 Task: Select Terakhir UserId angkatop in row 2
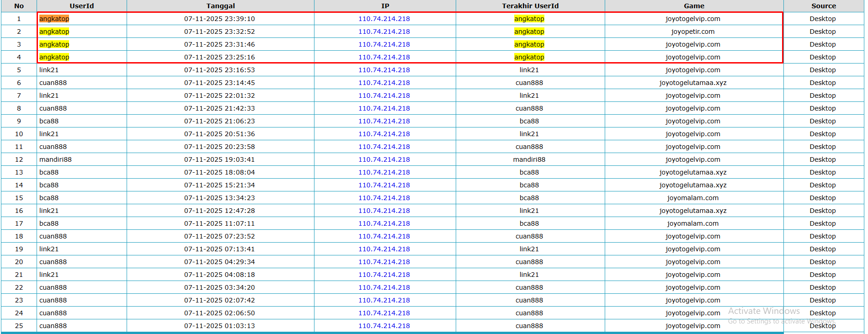pos(529,32)
